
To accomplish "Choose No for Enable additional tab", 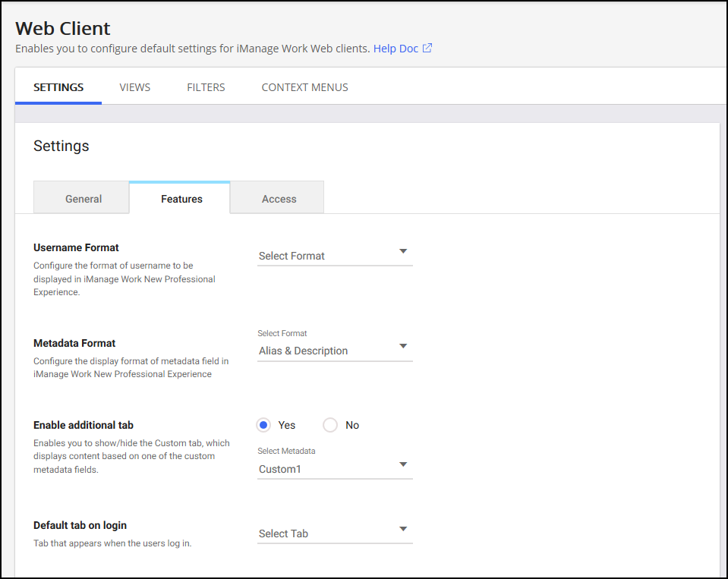I will pos(330,425).
